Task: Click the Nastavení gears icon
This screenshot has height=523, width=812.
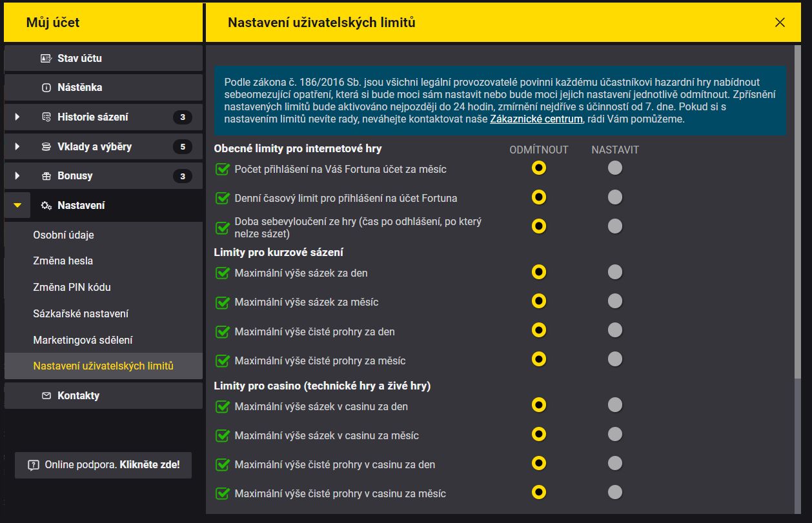Action: click(x=46, y=206)
